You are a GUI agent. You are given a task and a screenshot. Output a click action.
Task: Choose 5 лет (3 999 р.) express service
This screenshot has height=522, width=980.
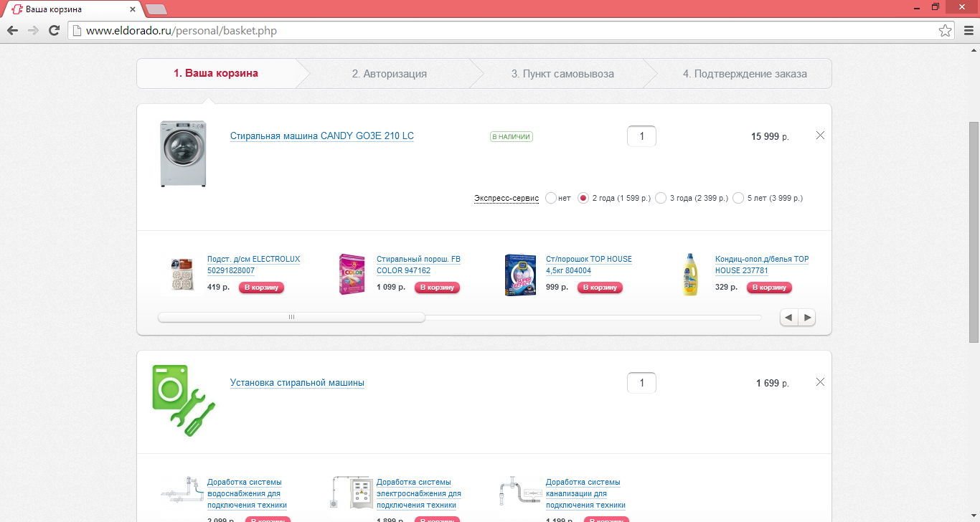click(738, 198)
